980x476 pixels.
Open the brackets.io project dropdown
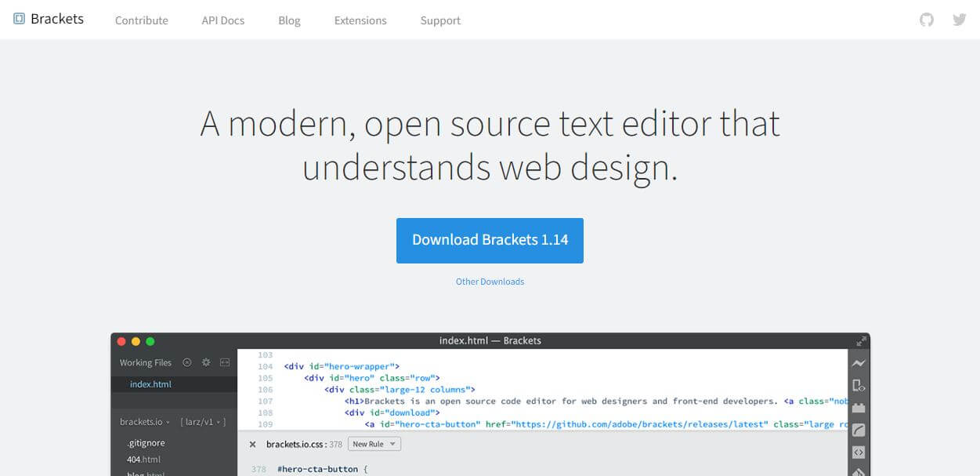click(144, 422)
